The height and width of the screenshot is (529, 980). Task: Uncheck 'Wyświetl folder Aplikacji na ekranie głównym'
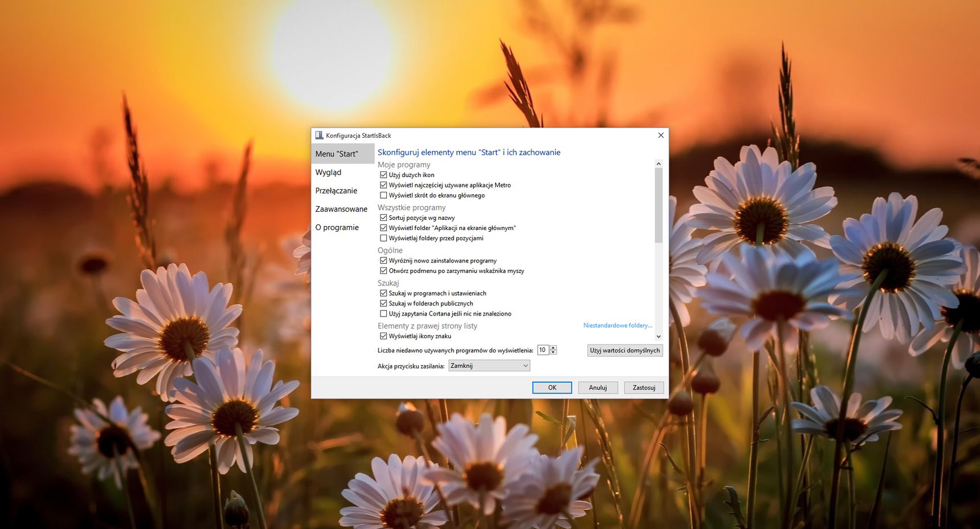[x=383, y=228]
